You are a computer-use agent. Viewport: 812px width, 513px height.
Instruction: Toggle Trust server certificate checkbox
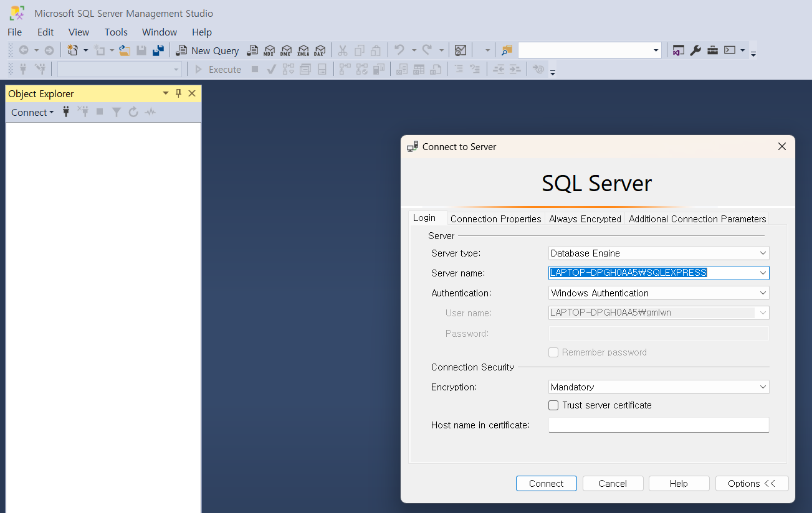point(553,405)
